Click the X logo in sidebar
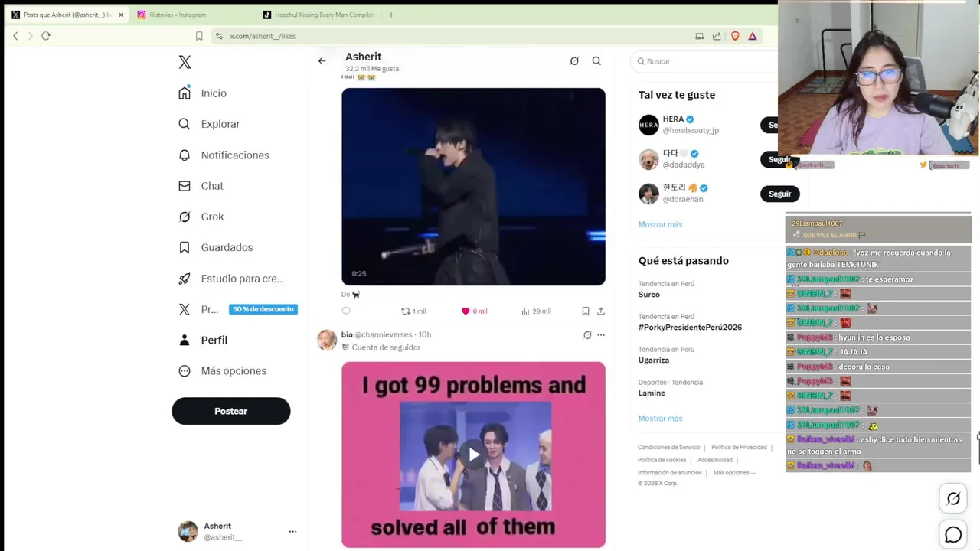The height and width of the screenshot is (551, 980). click(x=185, y=62)
